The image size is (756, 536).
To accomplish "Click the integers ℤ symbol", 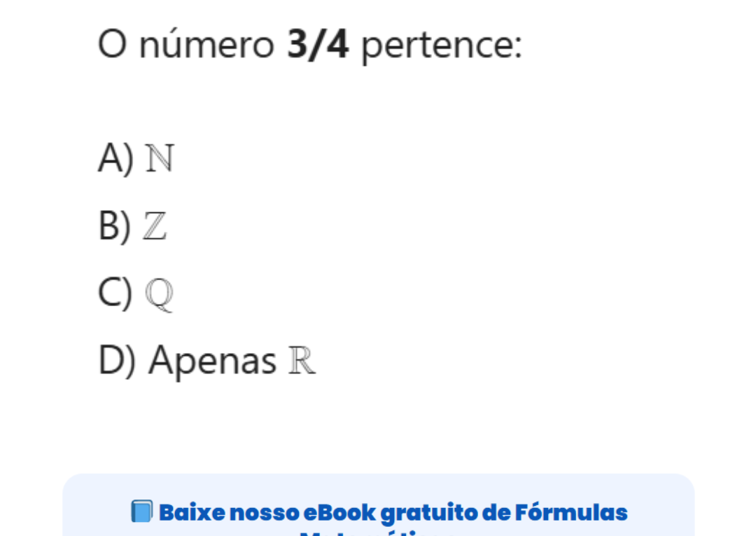I will (x=155, y=227).
